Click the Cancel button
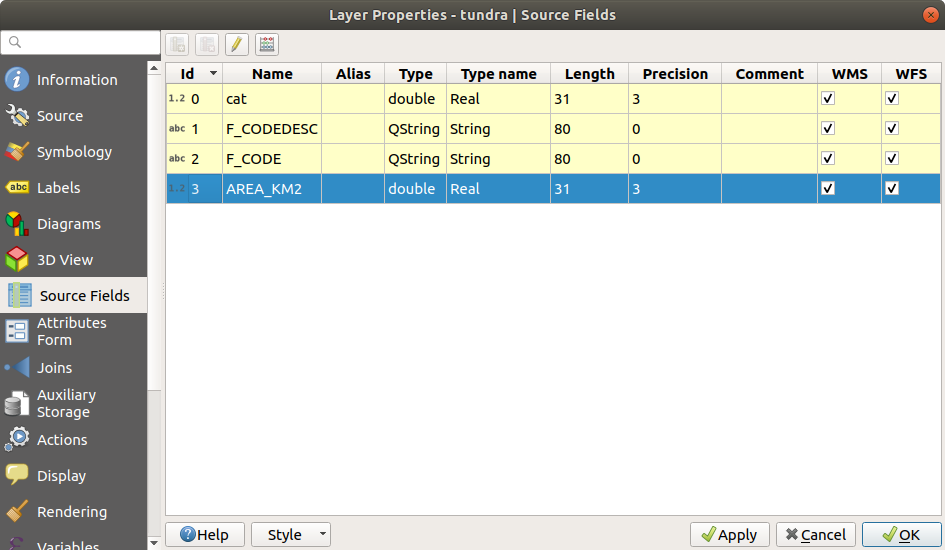Image resolution: width=945 pixels, height=550 pixels. pyautogui.click(x=816, y=534)
